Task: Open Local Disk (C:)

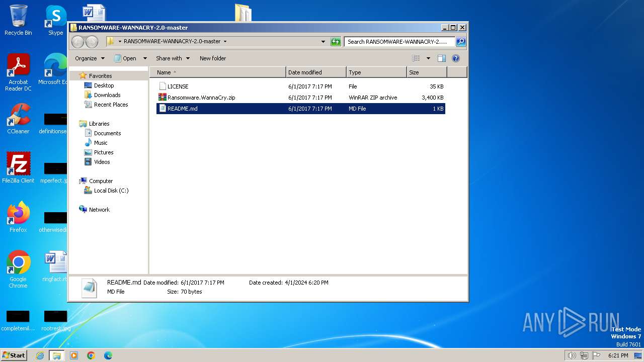Action: tap(111, 191)
